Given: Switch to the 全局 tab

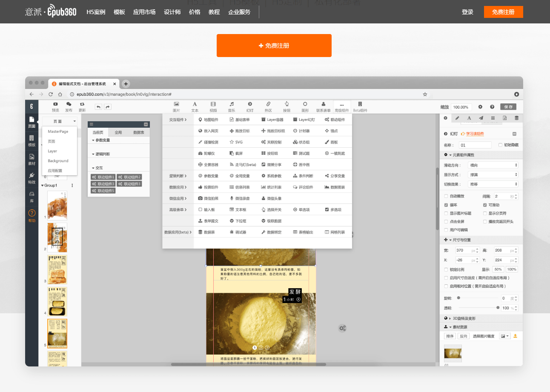Looking at the screenshot, I should click(x=118, y=132).
